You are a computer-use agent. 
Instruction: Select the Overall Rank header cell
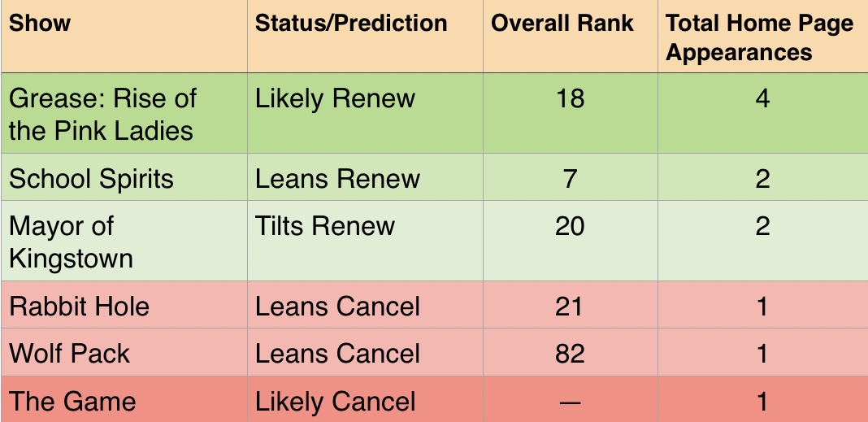point(571,36)
